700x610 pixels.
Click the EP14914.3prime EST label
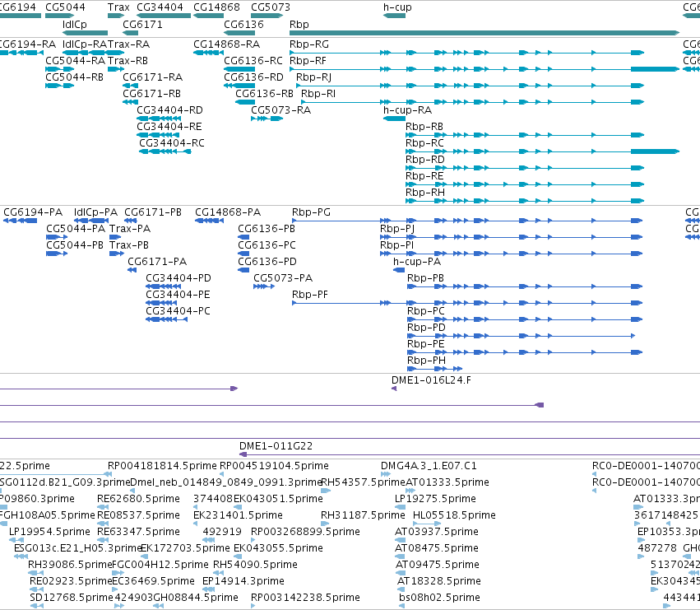pos(243,581)
